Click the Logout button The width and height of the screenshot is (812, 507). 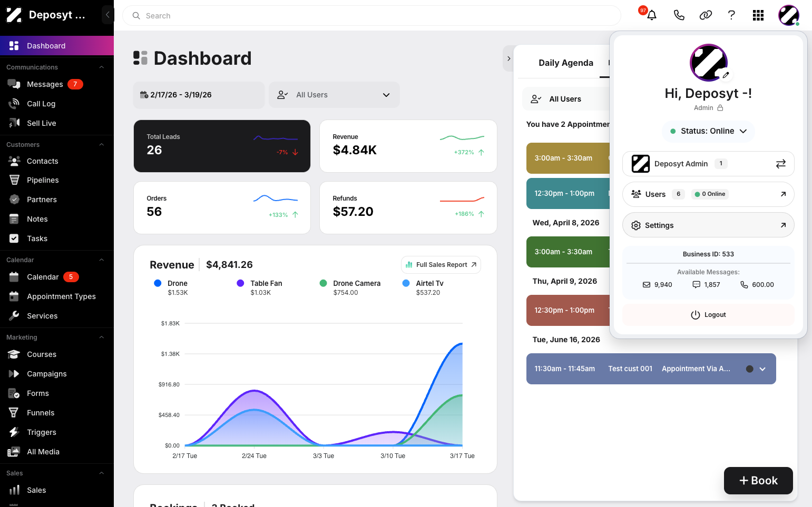pyautogui.click(x=708, y=315)
